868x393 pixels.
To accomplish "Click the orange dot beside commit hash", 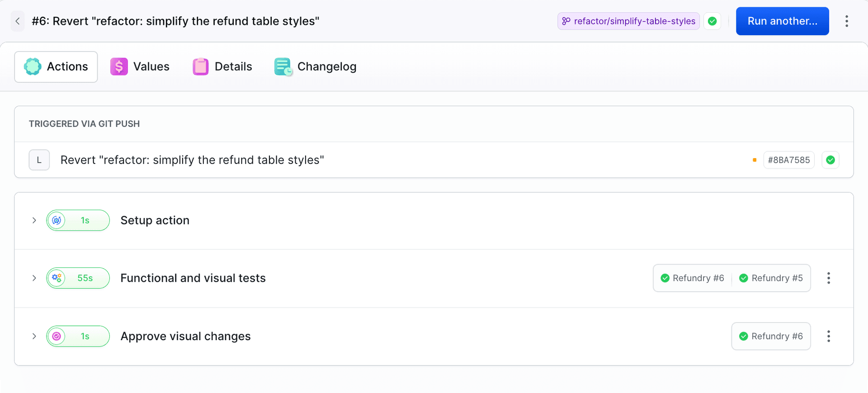I will click(x=755, y=160).
